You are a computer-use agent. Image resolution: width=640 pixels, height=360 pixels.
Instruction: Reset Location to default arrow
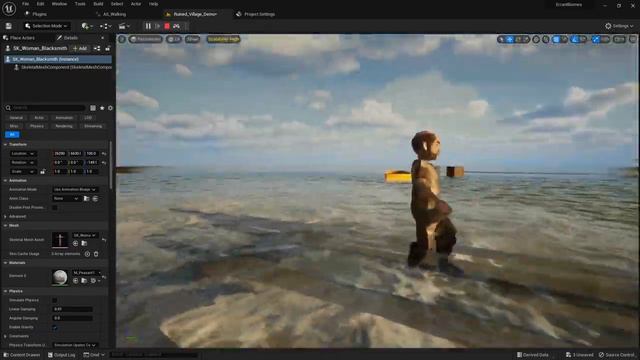click(104, 154)
